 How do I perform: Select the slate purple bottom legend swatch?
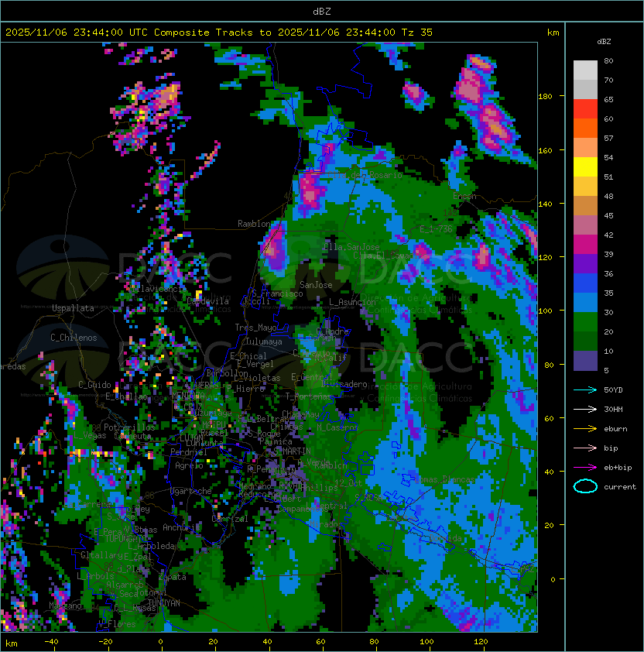pyautogui.click(x=585, y=361)
